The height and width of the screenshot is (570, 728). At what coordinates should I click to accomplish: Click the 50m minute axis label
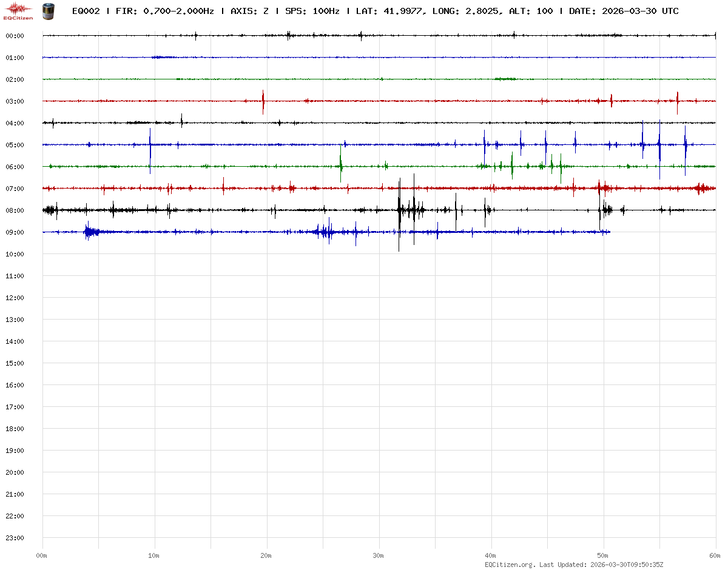(602, 555)
